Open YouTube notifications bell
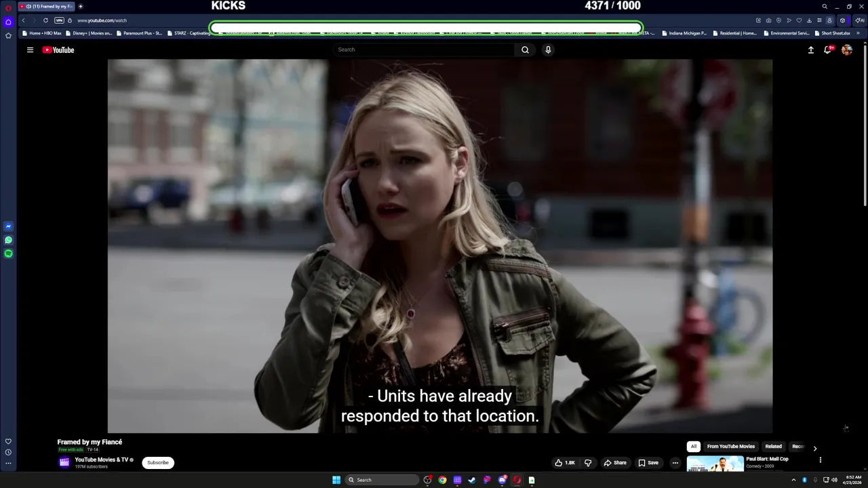Image resolution: width=868 pixels, height=488 pixels. point(828,49)
